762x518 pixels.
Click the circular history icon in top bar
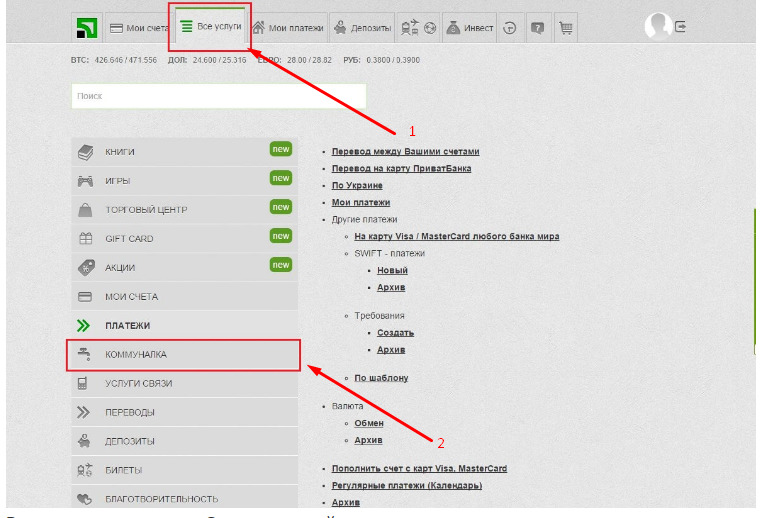pyautogui.click(x=510, y=28)
